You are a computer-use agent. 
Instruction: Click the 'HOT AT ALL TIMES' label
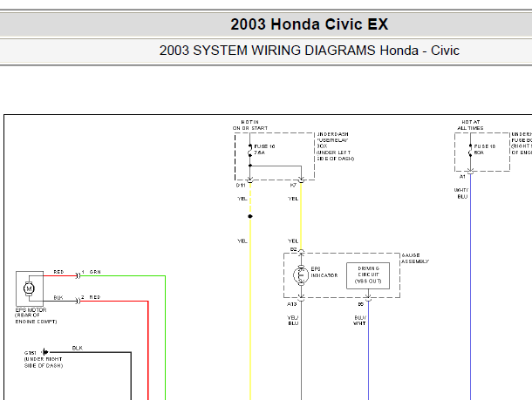pyautogui.click(x=471, y=125)
